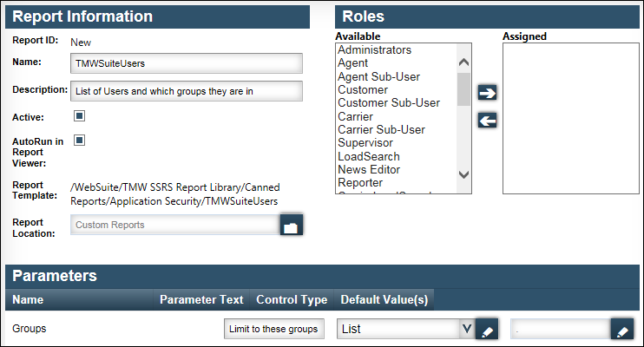Image resolution: width=644 pixels, height=347 pixels.
Task: Toggle the Active checkbox
Action: coord(79,115)
